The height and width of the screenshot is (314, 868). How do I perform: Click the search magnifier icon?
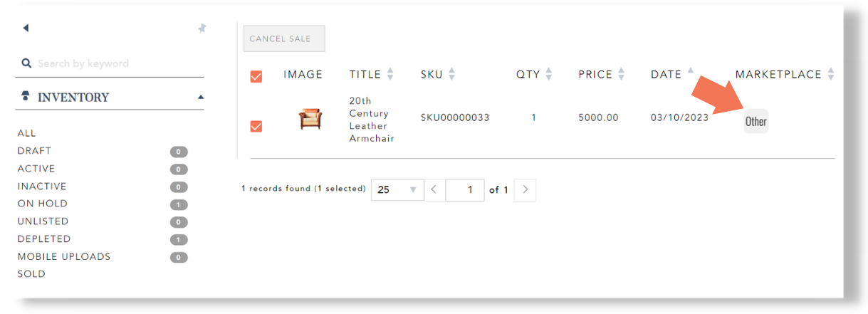coord(26,63)
